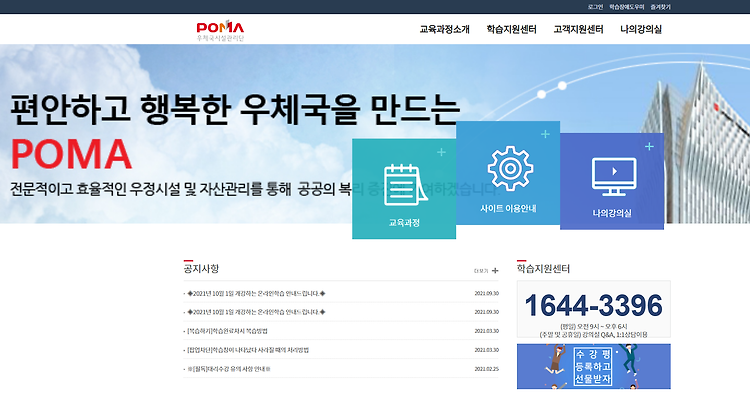Click the 수강평 등록하고 선물받자 banner

594,366
